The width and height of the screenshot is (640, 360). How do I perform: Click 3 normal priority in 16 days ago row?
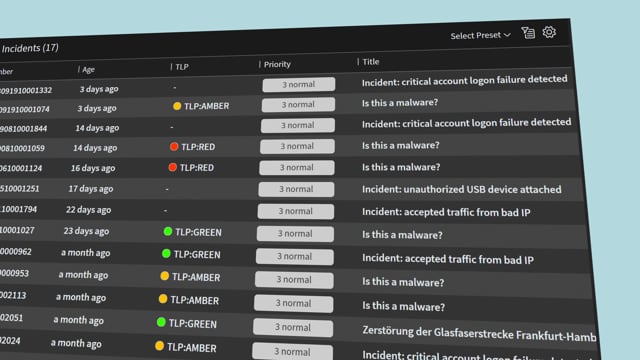coord(297,167)
